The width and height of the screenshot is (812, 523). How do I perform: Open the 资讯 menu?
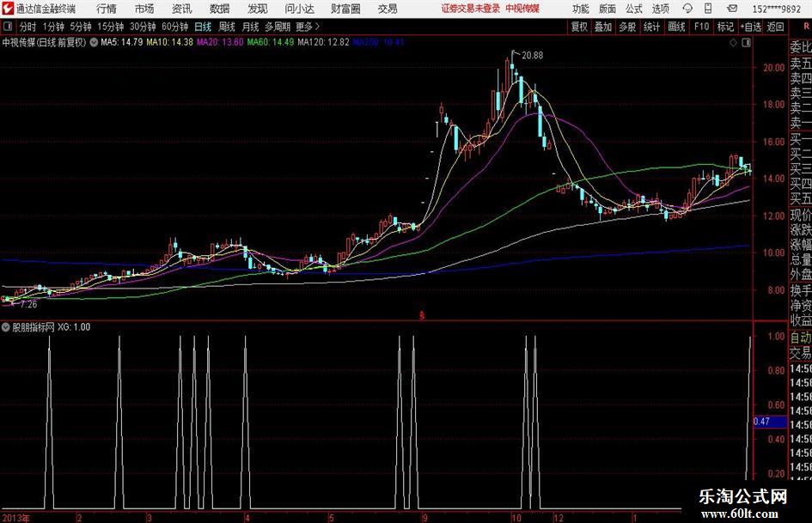tap(182, 9)
